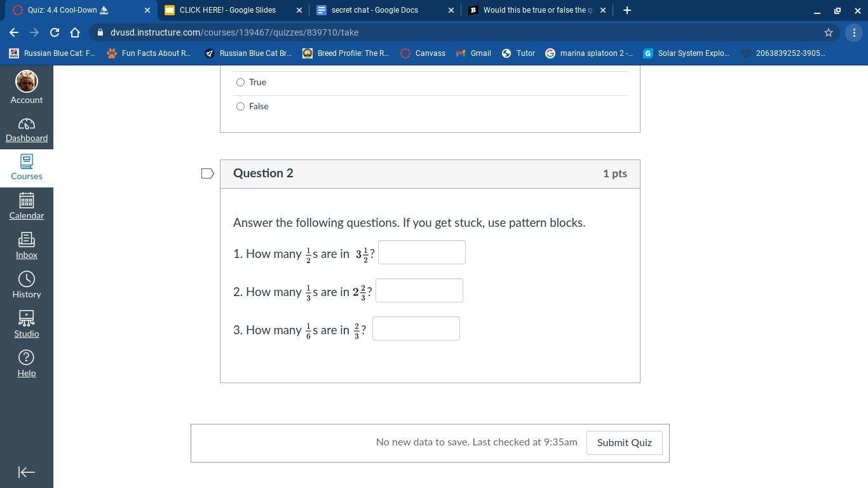Open the Russian Blue Cat Br... bookmark

(x=248, y=53)
